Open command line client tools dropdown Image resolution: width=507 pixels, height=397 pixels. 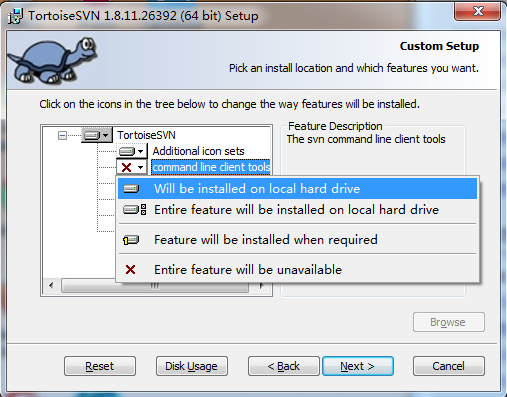click(x=131, y=167)
